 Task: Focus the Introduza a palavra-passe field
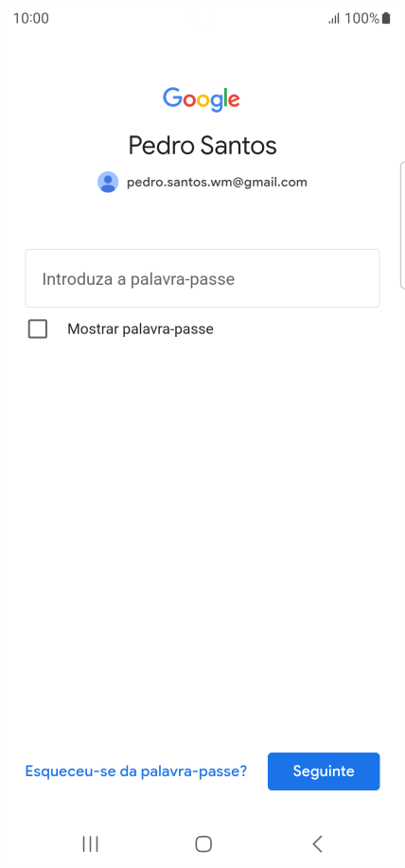[202, 278]
